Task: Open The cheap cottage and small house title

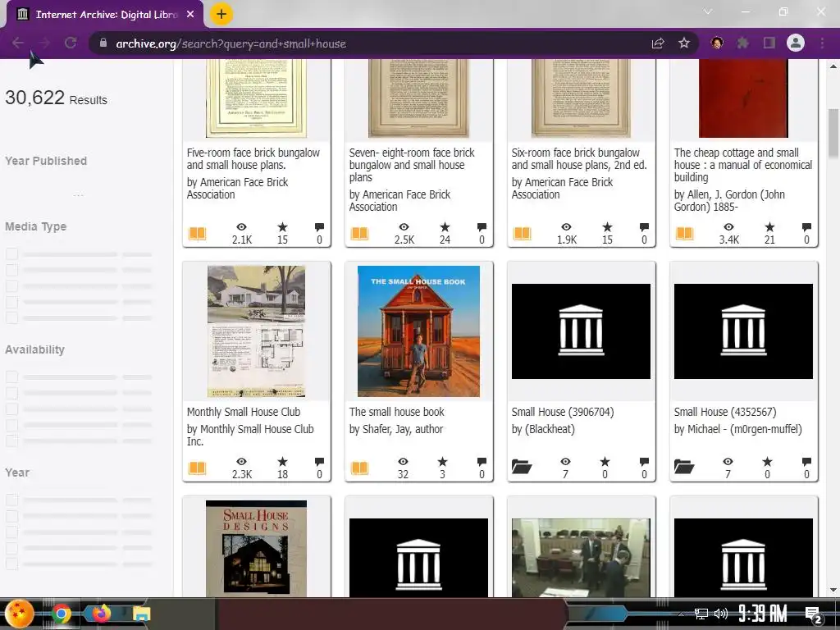Action: (x=743, y=165)
